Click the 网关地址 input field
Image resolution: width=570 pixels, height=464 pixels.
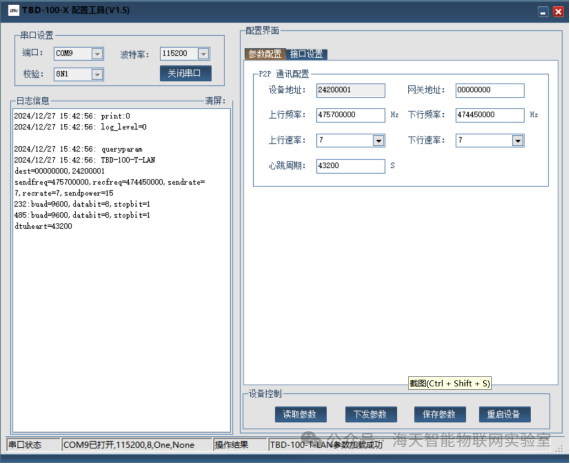(x=490, y=90)
